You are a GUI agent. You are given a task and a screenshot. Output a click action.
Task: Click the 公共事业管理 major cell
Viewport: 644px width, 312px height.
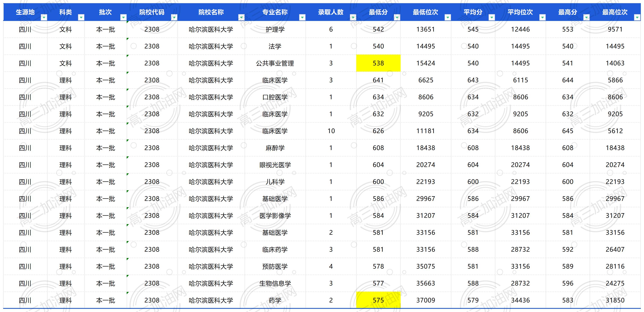(275, 63)
